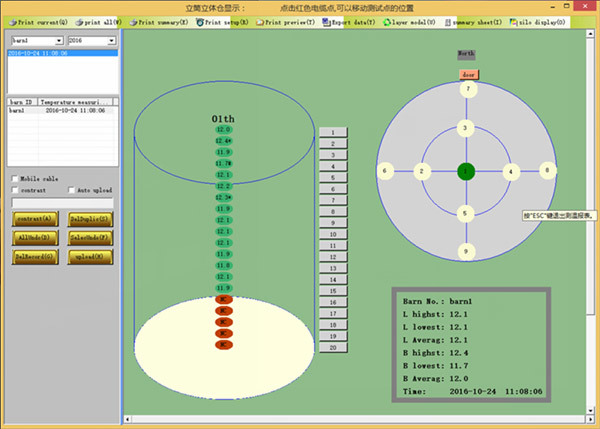The height and width of the screenshot is (429, 600).
Task: Select layer 16 button
Action: tap(333, 302)
